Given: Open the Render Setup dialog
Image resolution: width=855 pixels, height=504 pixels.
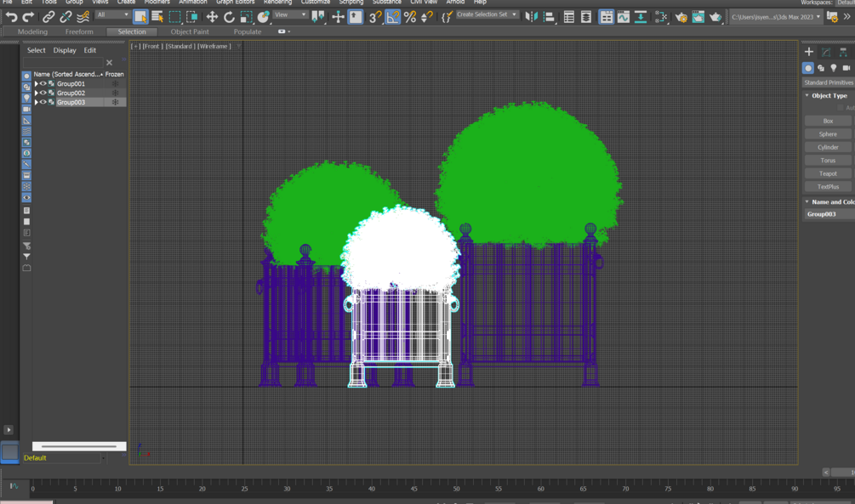Looking at the screenshot, I should tap(681, 17).
